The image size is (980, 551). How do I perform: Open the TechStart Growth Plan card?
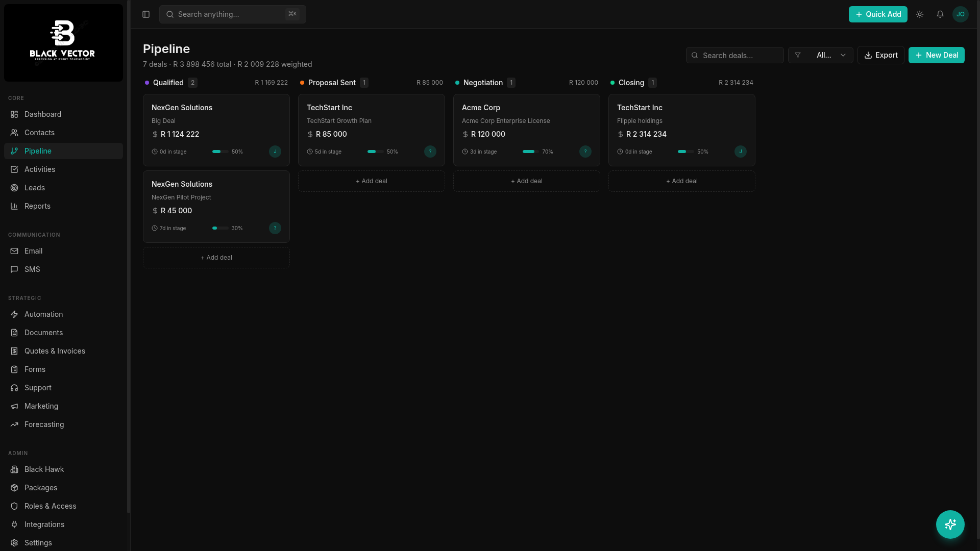point(372,130)
